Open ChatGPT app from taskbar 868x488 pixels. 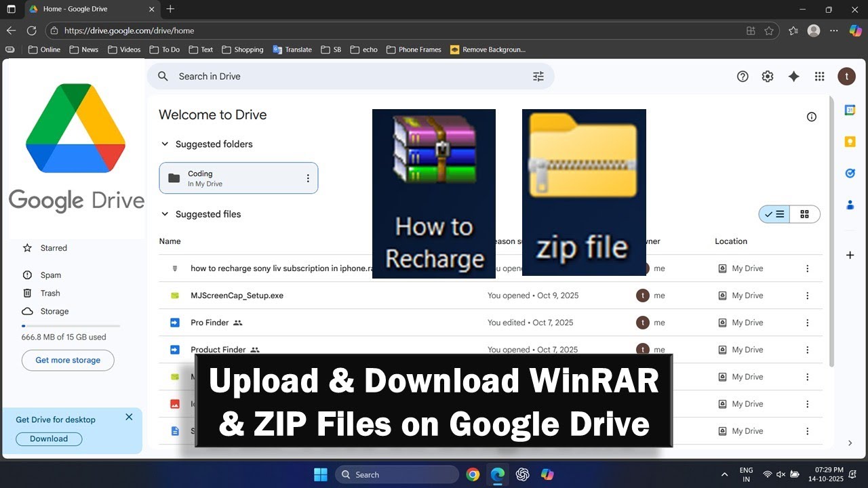pyautogui.click(x=522, y=474)
